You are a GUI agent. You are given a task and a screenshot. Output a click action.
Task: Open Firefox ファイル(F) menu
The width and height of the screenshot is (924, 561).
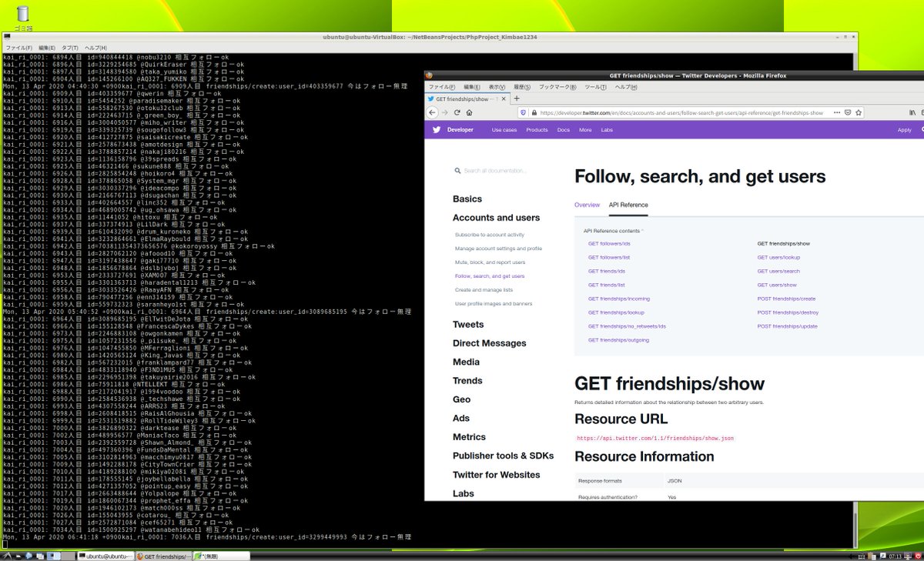442,87
